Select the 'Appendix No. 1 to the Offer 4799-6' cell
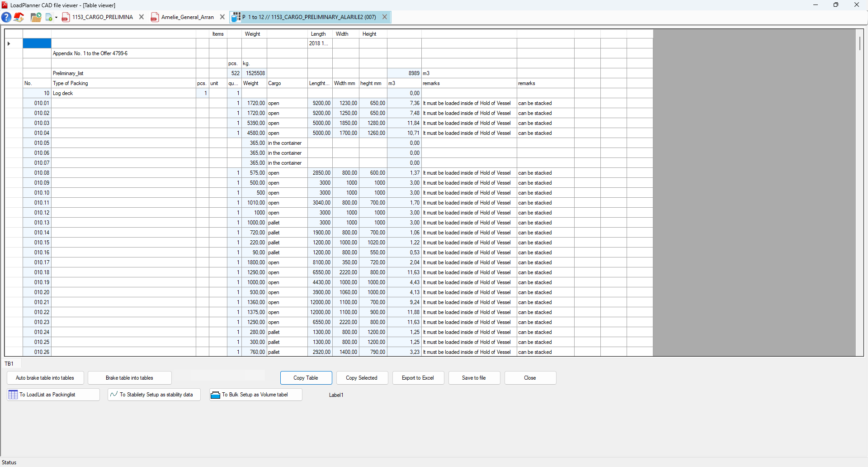868x467 pixels. [x=123, y=53]
